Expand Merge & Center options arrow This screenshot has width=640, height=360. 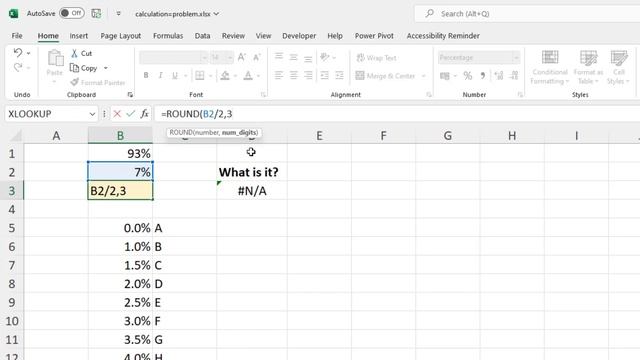tap(423, 76)
